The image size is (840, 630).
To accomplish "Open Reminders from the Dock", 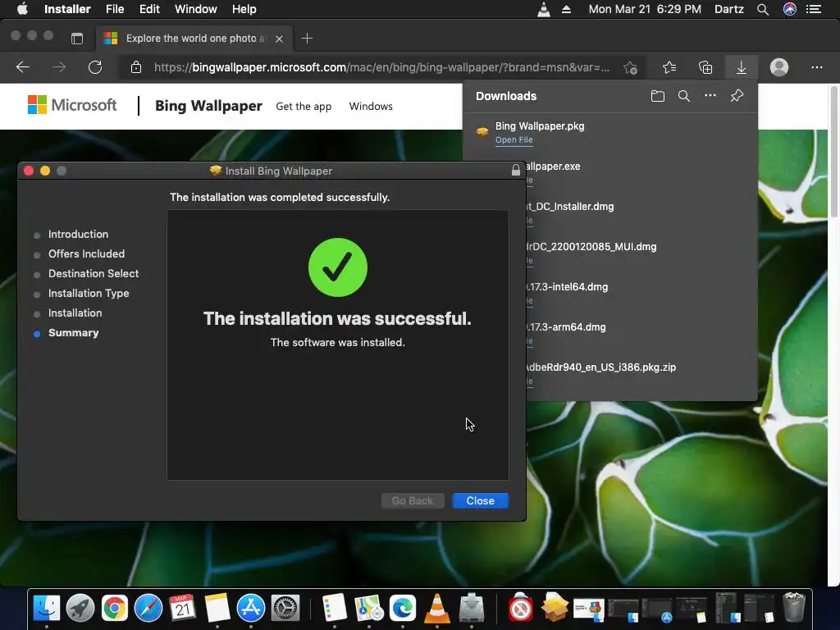I will point(335,608).
